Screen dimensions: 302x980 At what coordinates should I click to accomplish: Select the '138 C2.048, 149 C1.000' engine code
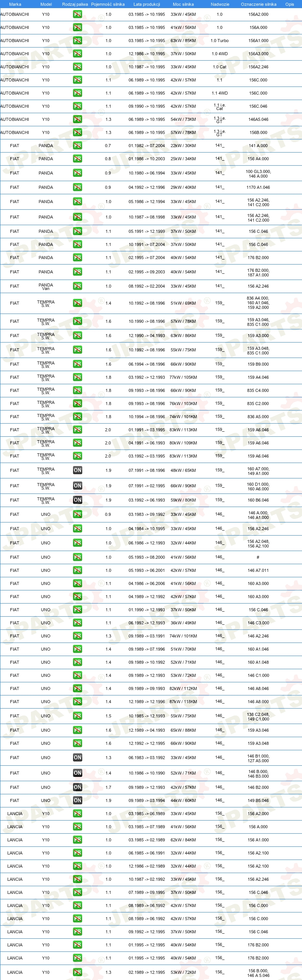(258, 717)
